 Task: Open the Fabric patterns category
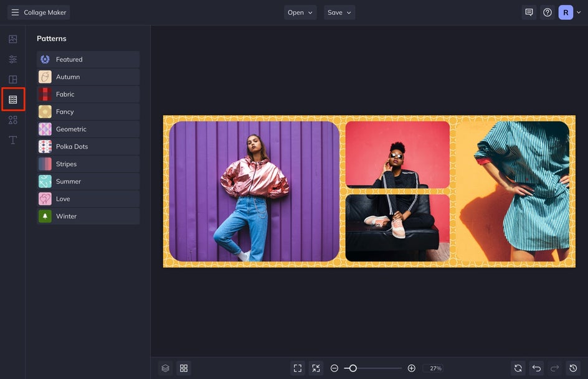[88, 95]
